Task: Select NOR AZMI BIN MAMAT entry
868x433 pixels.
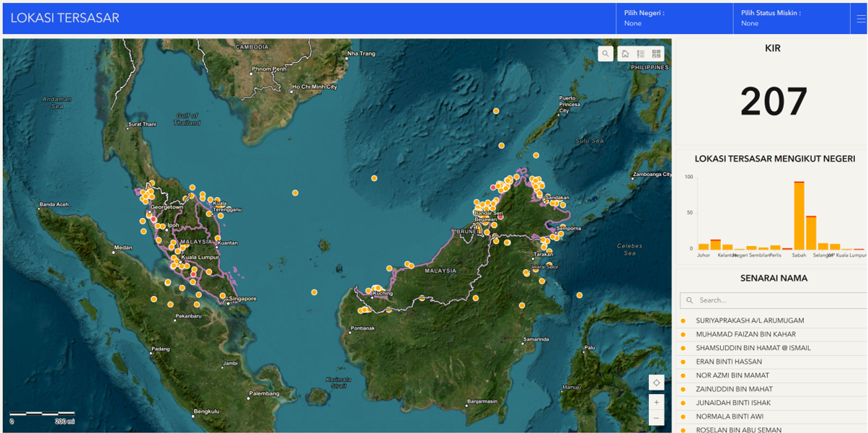Action: (x=770, y=375)
